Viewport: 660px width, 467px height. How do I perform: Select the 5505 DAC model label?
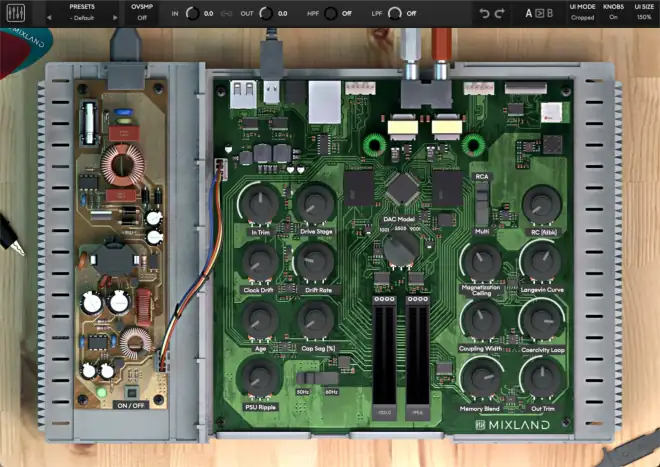(x=400, y=228)
